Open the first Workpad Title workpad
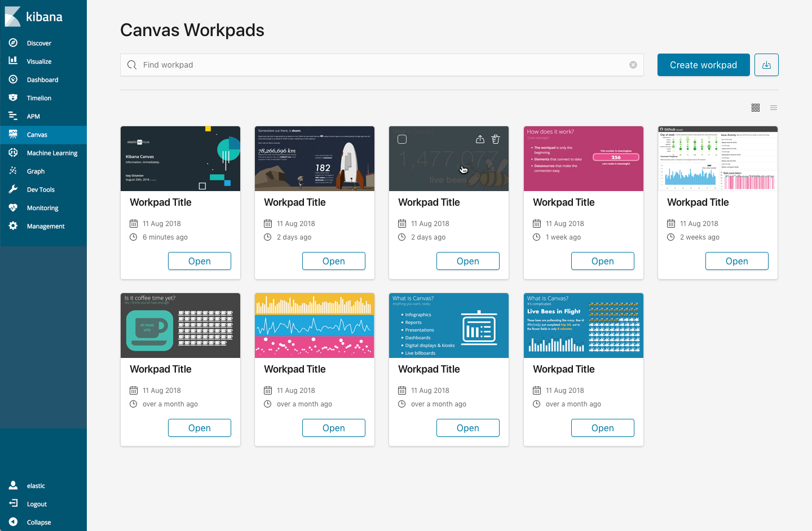 [200, 260]
